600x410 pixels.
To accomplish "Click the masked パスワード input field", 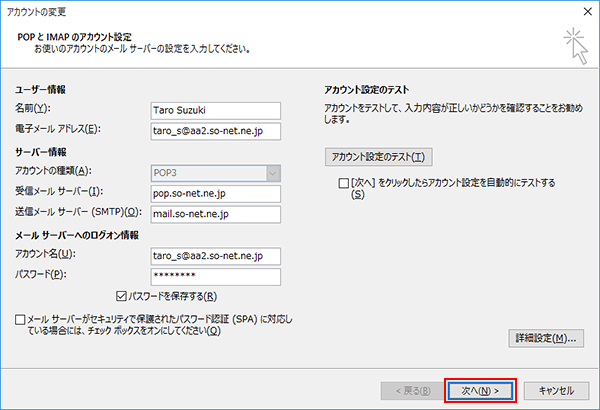I will [x=214, y=276].
